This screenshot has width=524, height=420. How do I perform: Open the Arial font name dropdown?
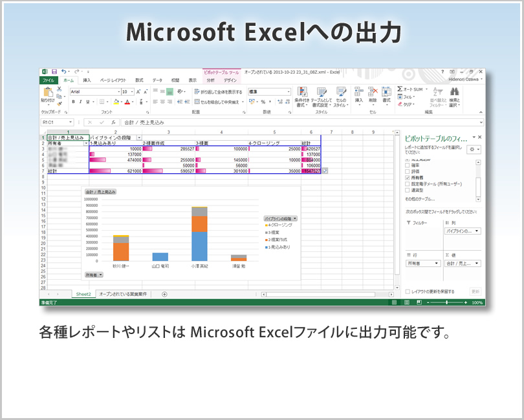118,92
